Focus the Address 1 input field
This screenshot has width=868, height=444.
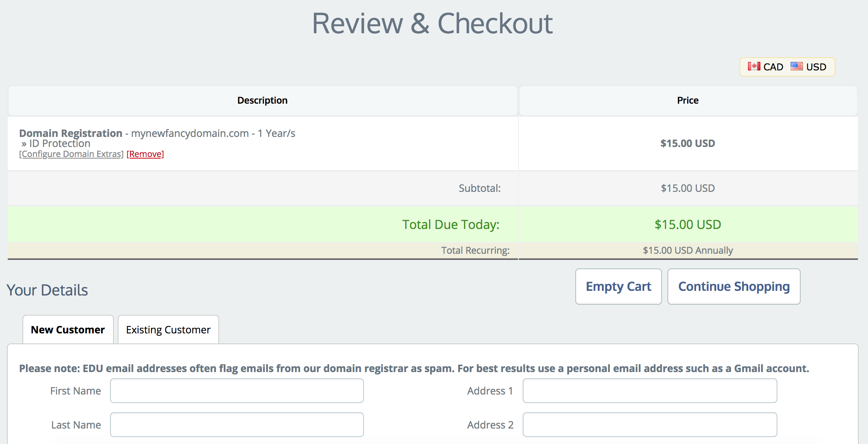click(650, 391)
